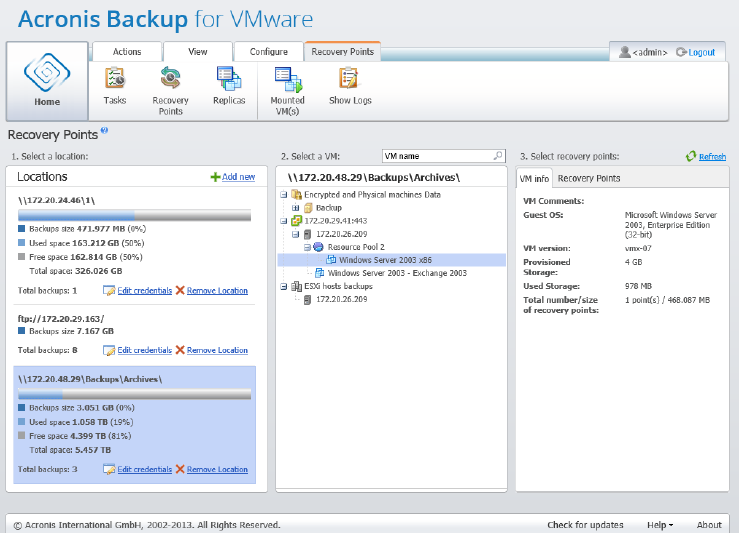Screen dimensions: 739x533
Task: Open the Tasks view icon
Action: tap(115, 78)
